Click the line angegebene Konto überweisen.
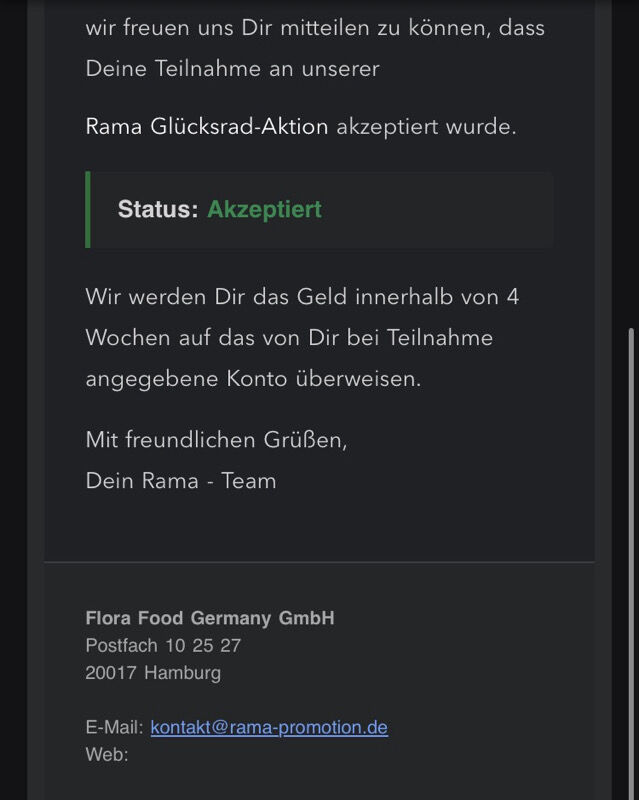This screenshot has height=800, width=639. pyautogui.click(x=253, y=379)
